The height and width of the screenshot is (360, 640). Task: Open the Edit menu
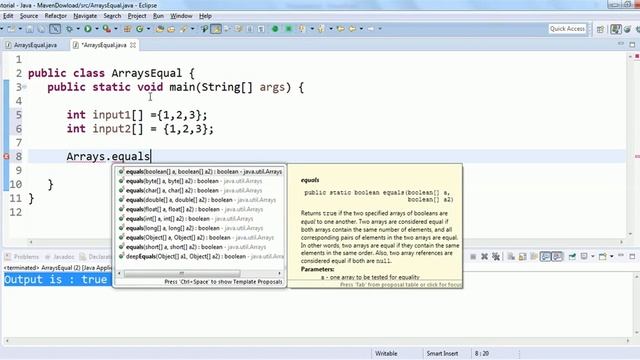click(8, 16)
